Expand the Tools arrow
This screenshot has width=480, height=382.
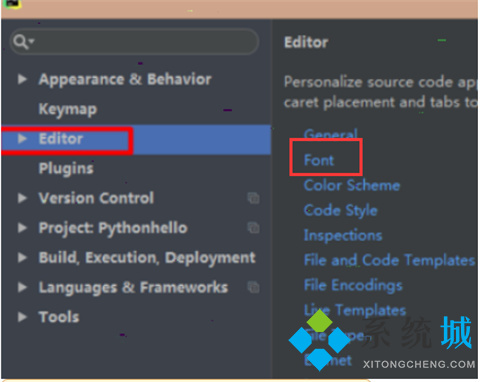click(22, 317)
